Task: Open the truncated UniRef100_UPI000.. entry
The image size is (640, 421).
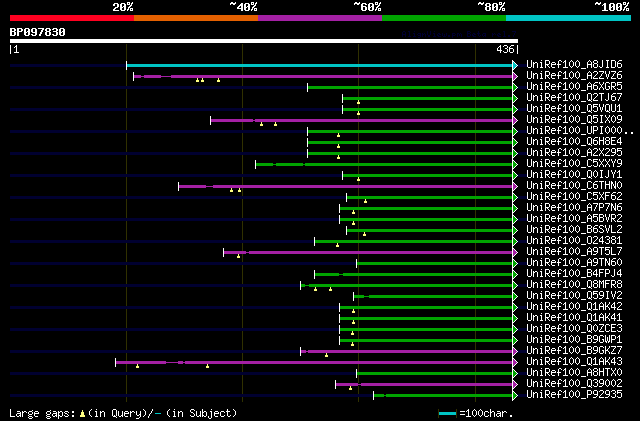Action: (x=580, y=131)
